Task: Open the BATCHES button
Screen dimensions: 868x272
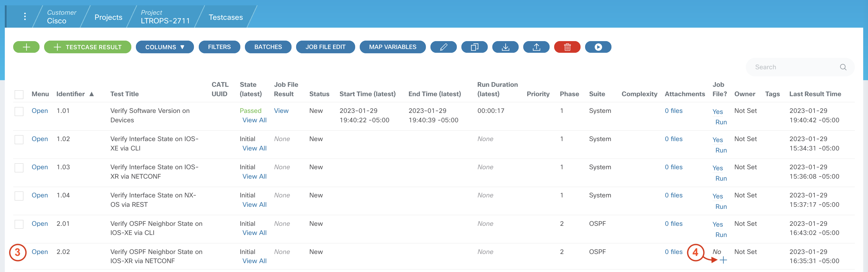Action: coord(268,47)
